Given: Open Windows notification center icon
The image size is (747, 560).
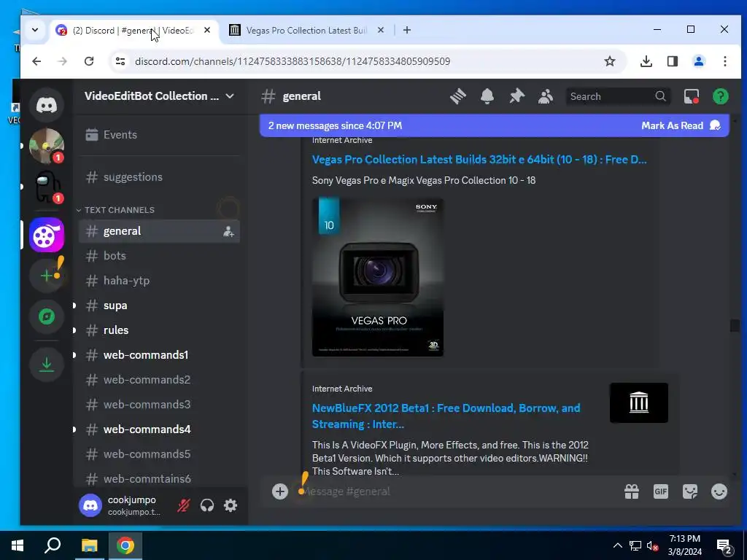Looking at the screenshot, I should pyautogui.click(x=724, y=547).
